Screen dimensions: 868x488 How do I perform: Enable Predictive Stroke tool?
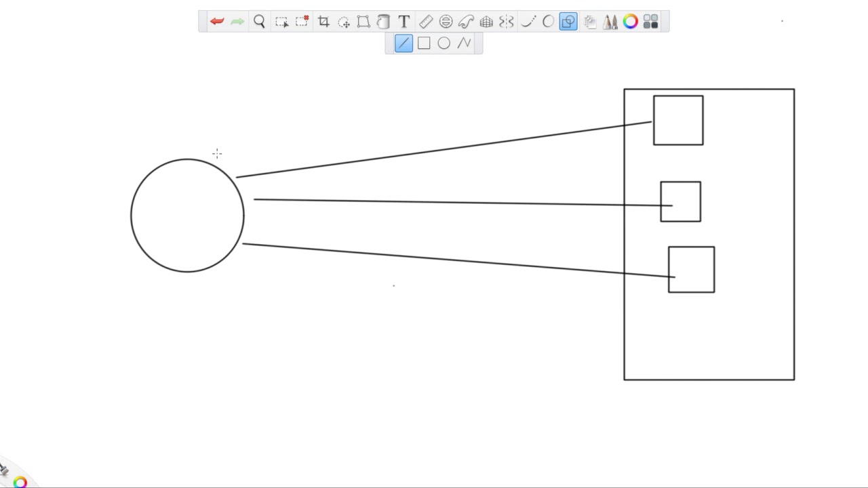[548, 22]
